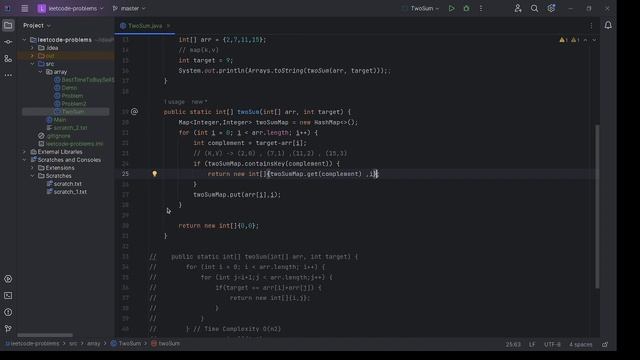Open the Services tool window
Screen dimensions: 640x360
pos(8,279)
